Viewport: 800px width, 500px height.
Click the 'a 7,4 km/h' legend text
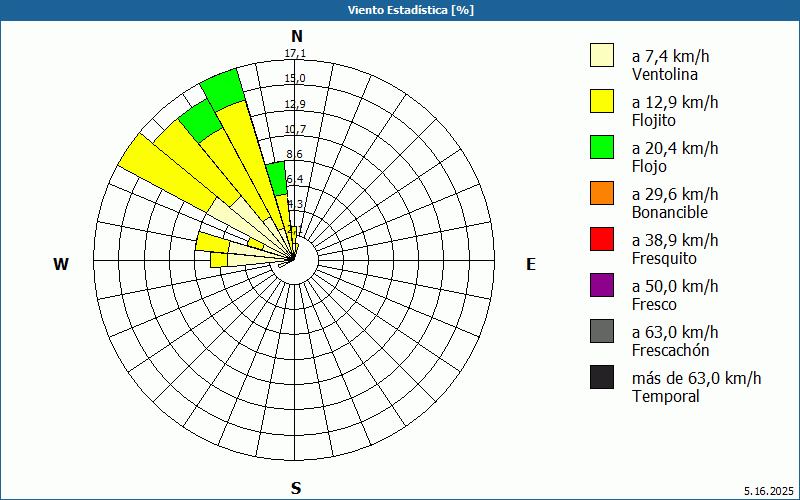pos(670,56)
